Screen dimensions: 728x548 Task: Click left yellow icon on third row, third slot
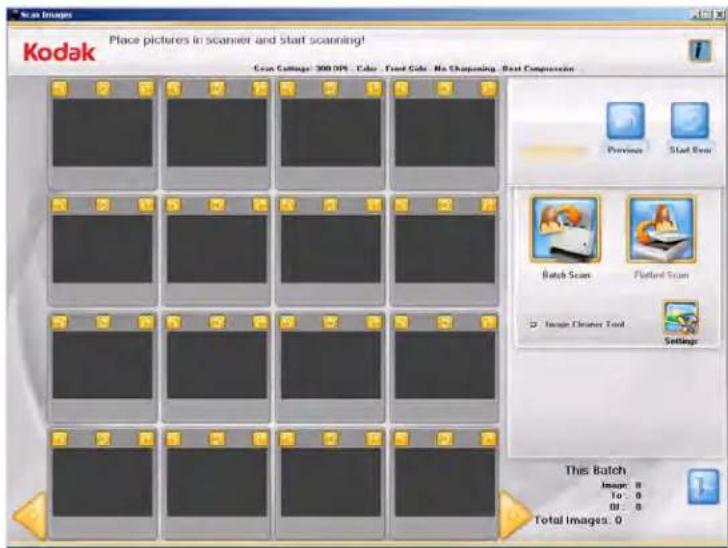(287, 322)
